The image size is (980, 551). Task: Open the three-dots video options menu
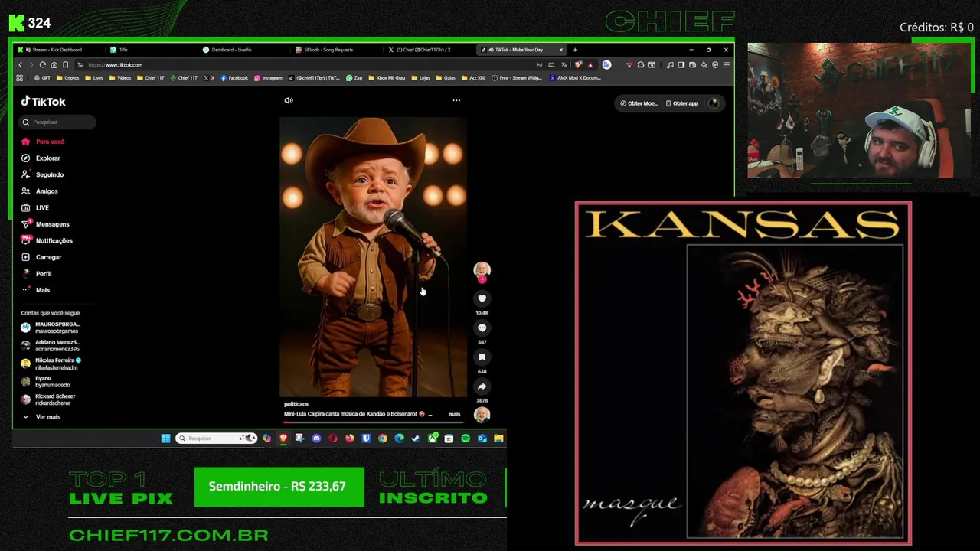coord(456,100)
